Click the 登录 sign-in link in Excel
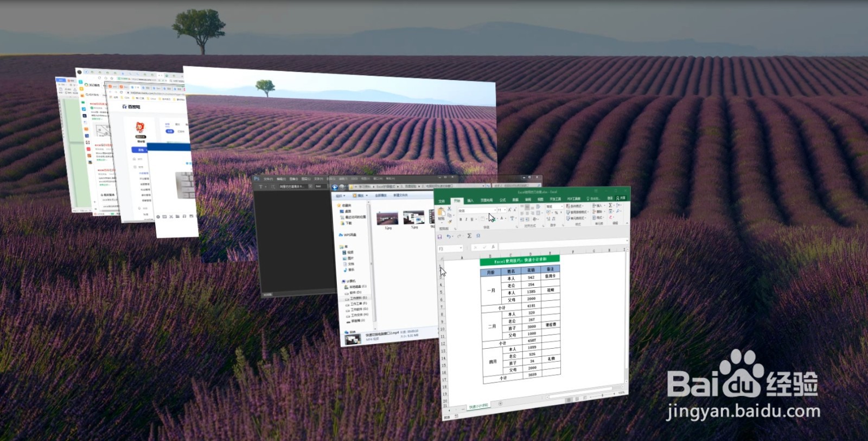The image size is (868, 441). click(x=610, y=198)
